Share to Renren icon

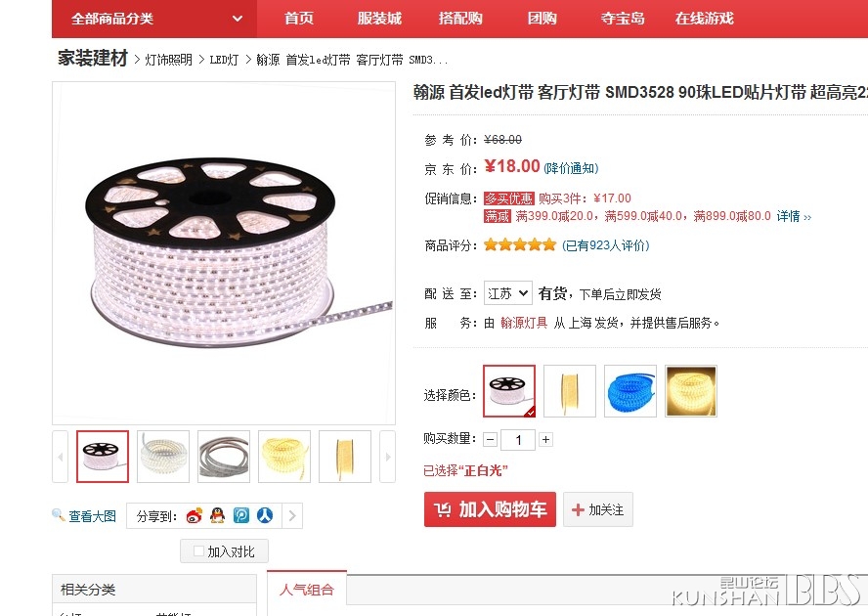tap(265, 515)
